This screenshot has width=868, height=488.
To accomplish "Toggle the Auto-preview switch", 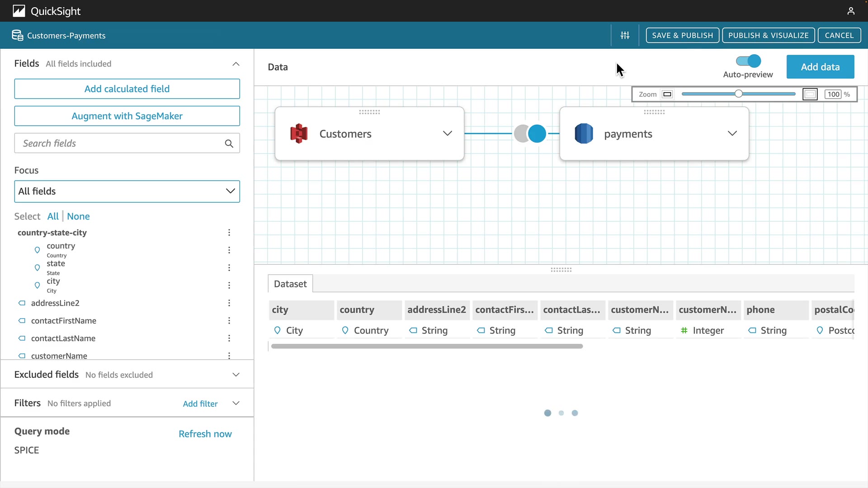I will (748, 61).
